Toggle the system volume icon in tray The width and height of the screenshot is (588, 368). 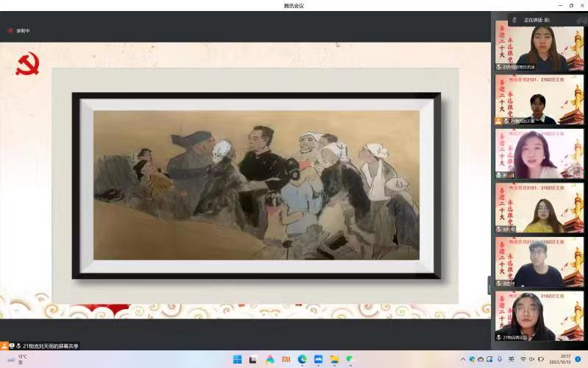(x=531, y=359)
